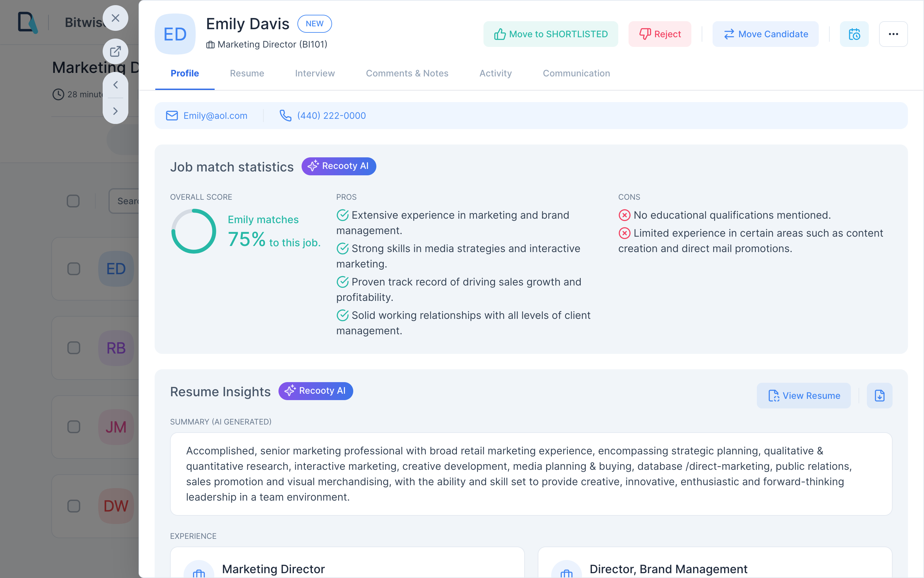
Task: Click the Search field in background list
Action: tap(124, 201)
